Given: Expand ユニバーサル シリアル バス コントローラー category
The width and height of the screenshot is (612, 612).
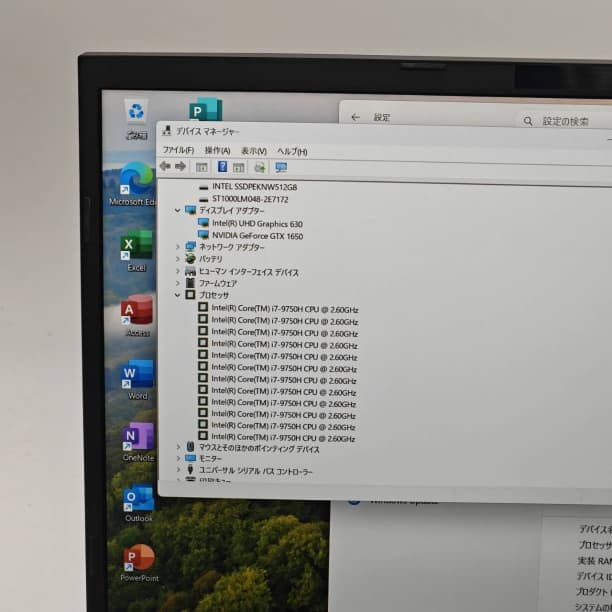Looking at the screenshot, I should pos(178,470).
